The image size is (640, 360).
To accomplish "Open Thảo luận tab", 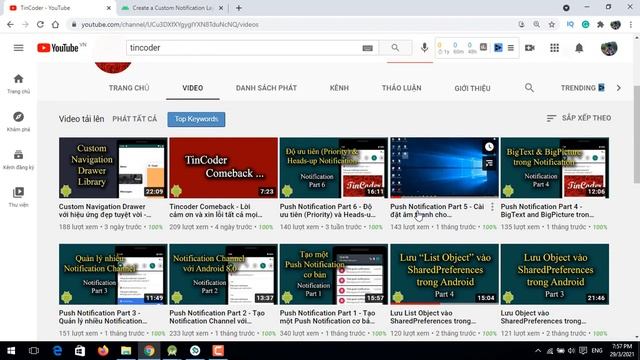I will pos(402,88).
